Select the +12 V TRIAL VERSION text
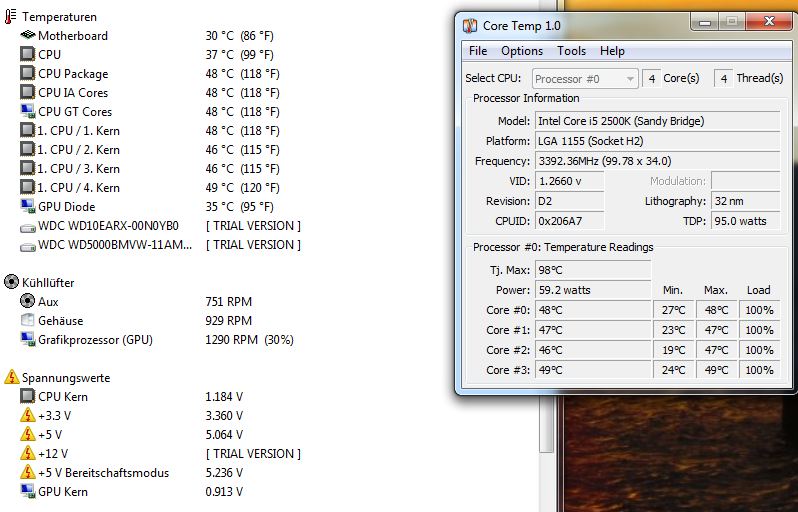Image resolution: width=798 pixels, height=512 pixels. [253, 453]
